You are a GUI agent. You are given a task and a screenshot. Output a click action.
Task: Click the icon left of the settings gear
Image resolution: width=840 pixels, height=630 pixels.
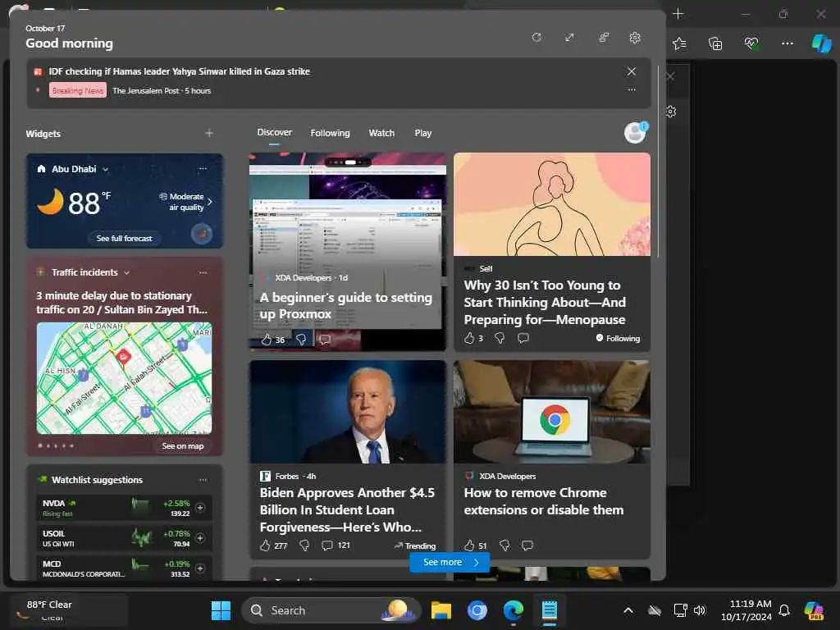pyautogui.click(x=603, y=37)
